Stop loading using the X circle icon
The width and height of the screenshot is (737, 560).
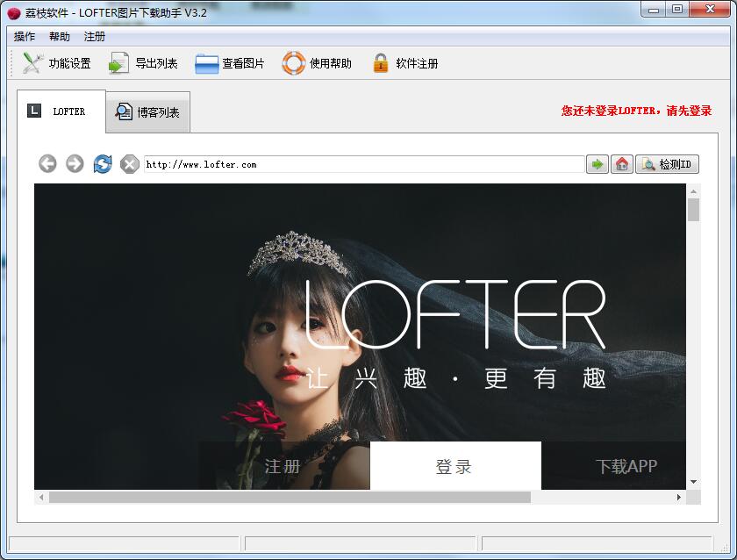(x=130, y=164)
